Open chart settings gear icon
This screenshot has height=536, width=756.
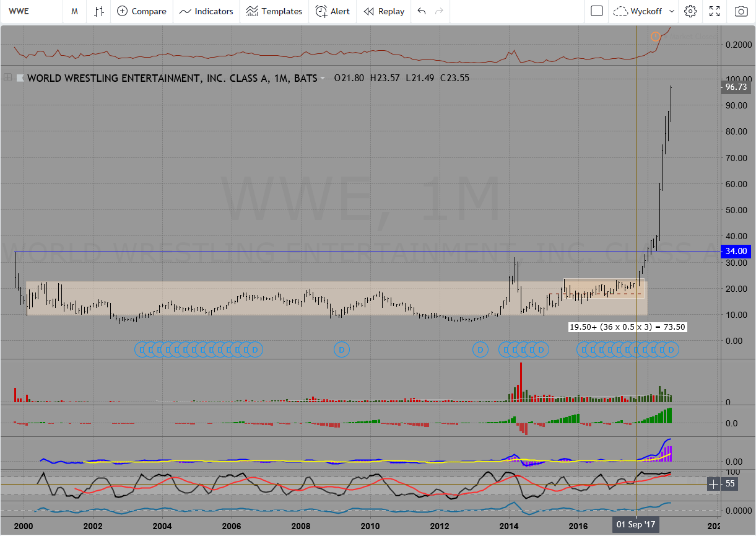click(690, 11)
